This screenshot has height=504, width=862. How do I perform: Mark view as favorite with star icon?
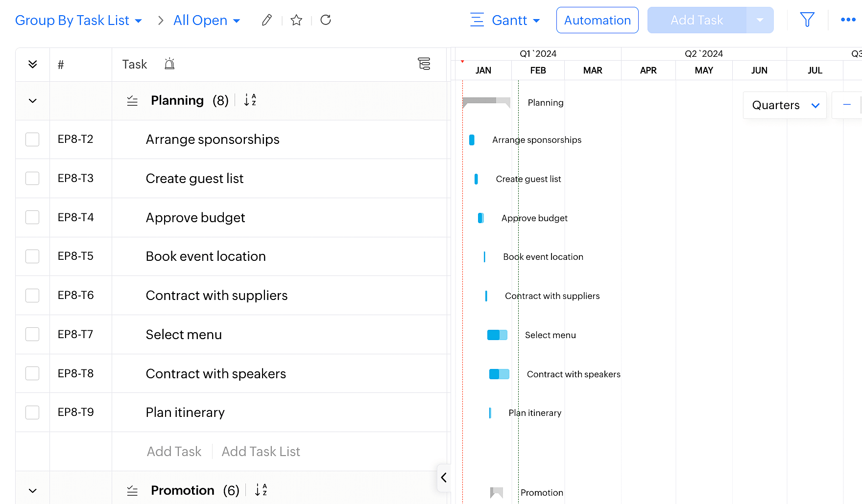296,20
